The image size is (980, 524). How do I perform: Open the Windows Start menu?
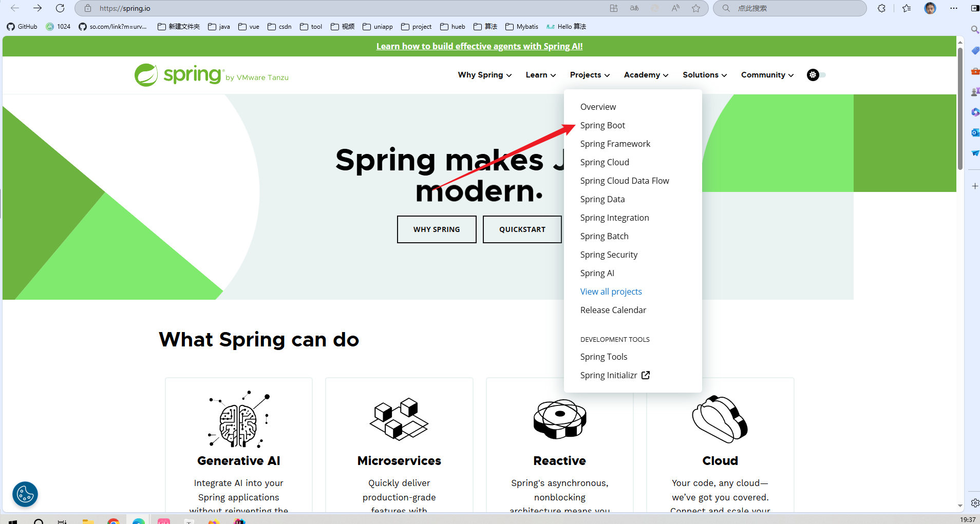coord(13,521)
